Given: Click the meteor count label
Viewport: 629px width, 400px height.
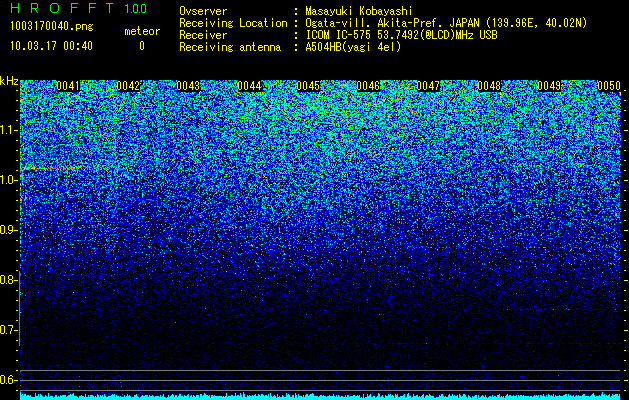Looking at the screenshot, I should (x=142, y=31).
